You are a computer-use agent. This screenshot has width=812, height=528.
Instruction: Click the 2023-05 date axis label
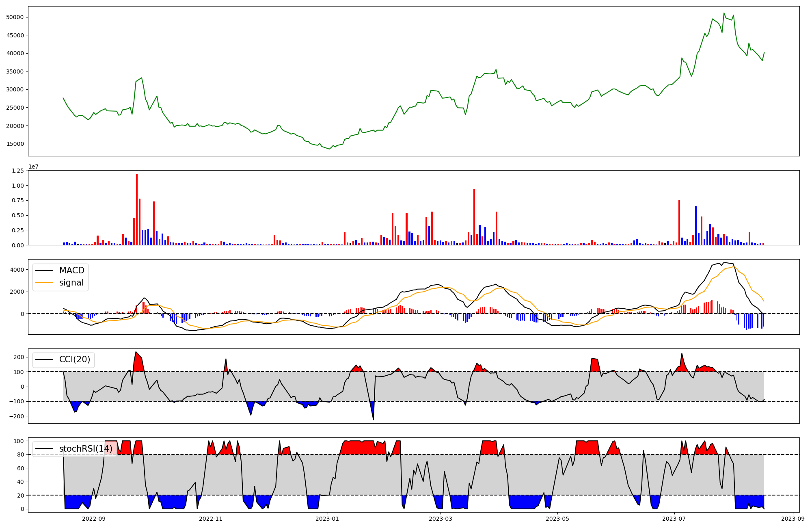(x=557, y=519)
